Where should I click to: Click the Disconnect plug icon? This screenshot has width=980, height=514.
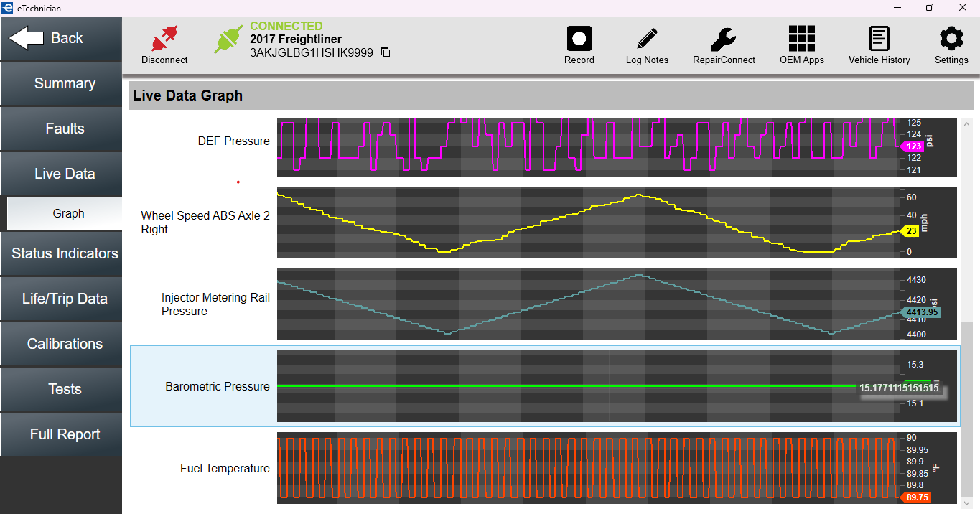[164, 39]
